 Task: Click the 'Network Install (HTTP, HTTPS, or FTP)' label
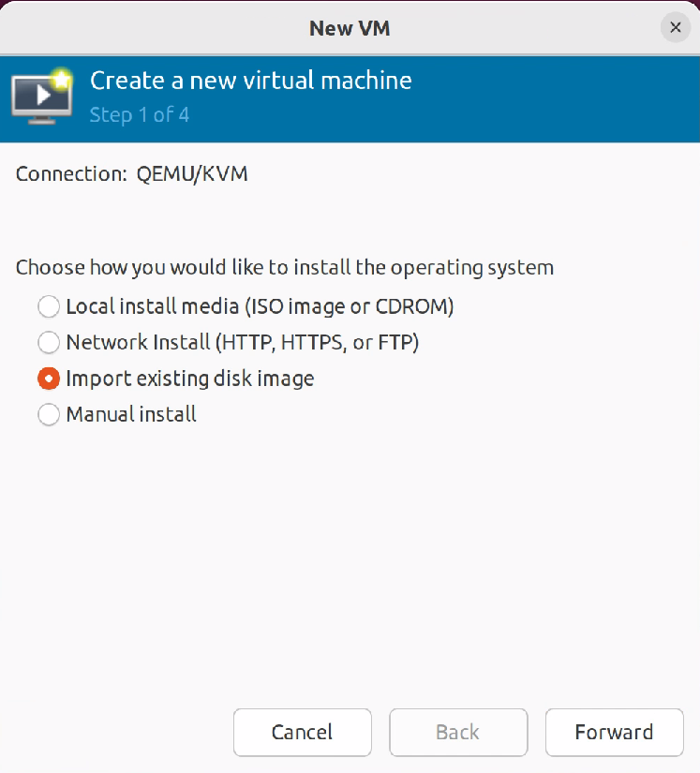tap(242, 342)
